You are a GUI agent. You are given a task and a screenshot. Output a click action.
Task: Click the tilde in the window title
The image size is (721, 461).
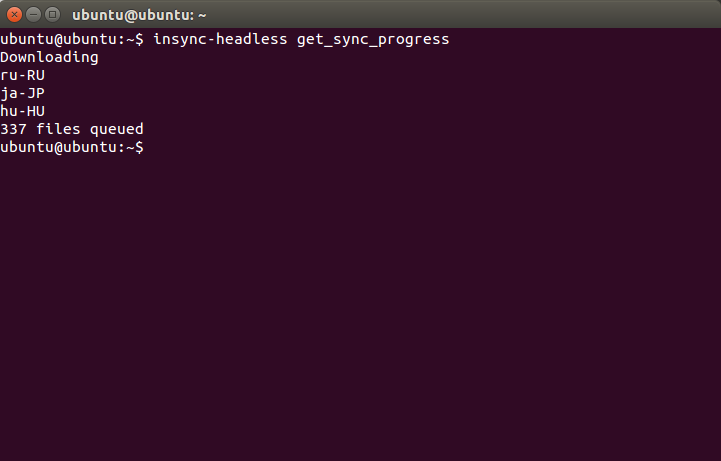(202, 15)
